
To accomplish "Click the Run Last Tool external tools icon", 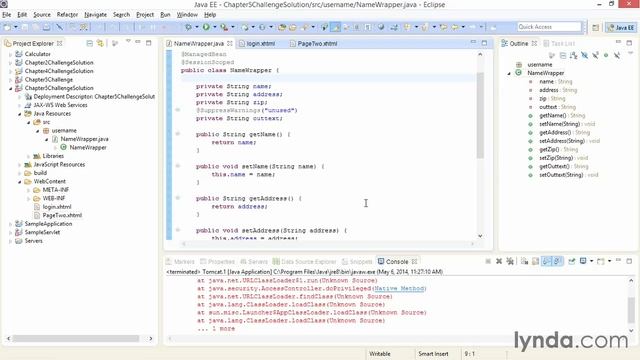I will coord(224,27).
